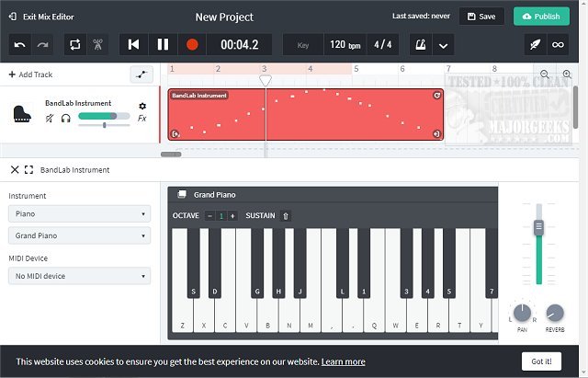Screen dimensions: 588x378
Task: Open the Learn more cookie link
Action: [343, 361]
